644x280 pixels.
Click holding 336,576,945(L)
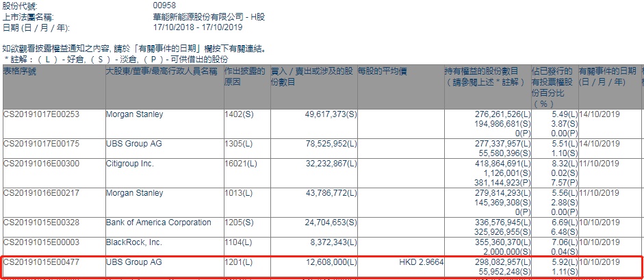[x=503, y=222]
